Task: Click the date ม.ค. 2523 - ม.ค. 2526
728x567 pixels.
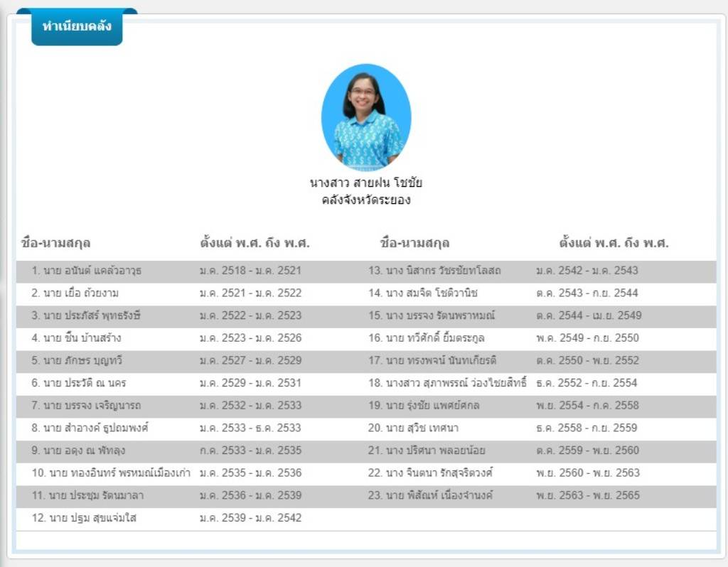Action: point(250,337)
